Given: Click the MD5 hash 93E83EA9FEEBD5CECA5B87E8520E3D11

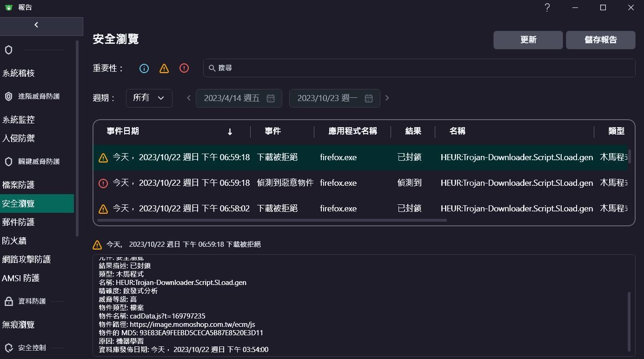Looking at the screenshot, I should click(x=201, y=333).
